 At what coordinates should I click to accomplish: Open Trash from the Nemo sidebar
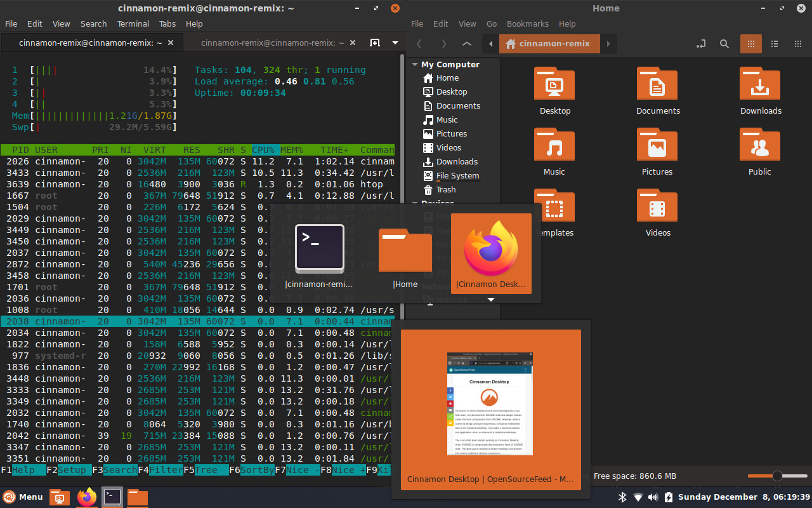point(445,189)
